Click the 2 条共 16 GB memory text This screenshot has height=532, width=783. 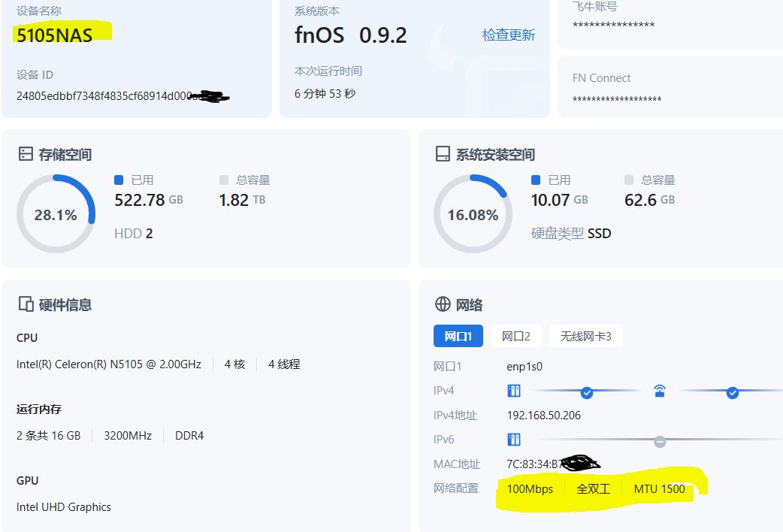click(x=48, y=436)
